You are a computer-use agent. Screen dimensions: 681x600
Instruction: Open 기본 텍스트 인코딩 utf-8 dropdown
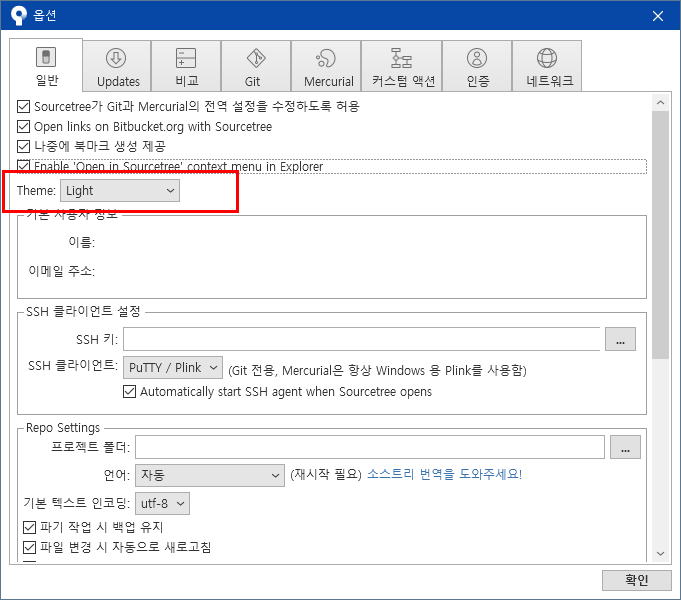(x=162, y=504)
